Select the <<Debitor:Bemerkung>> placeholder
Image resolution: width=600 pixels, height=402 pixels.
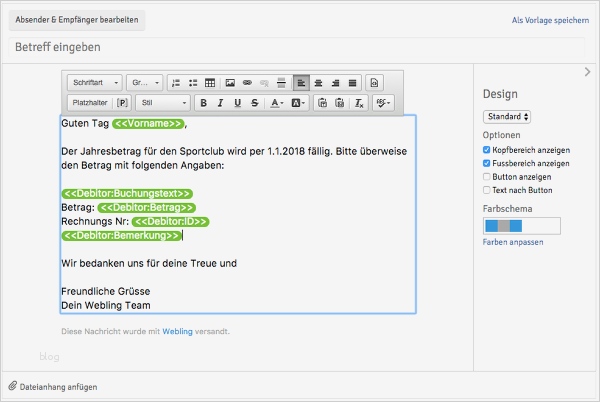point(122,236)
